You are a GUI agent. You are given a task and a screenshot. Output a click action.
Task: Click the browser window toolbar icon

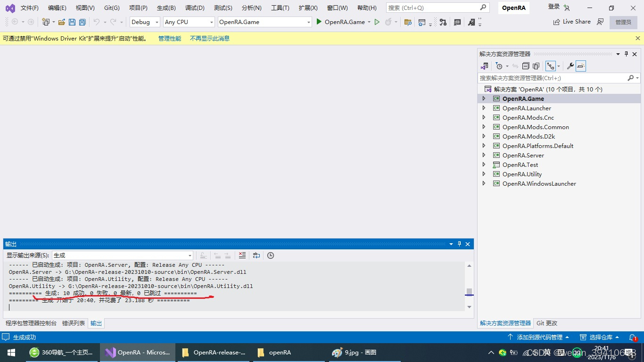pos(422,22)
